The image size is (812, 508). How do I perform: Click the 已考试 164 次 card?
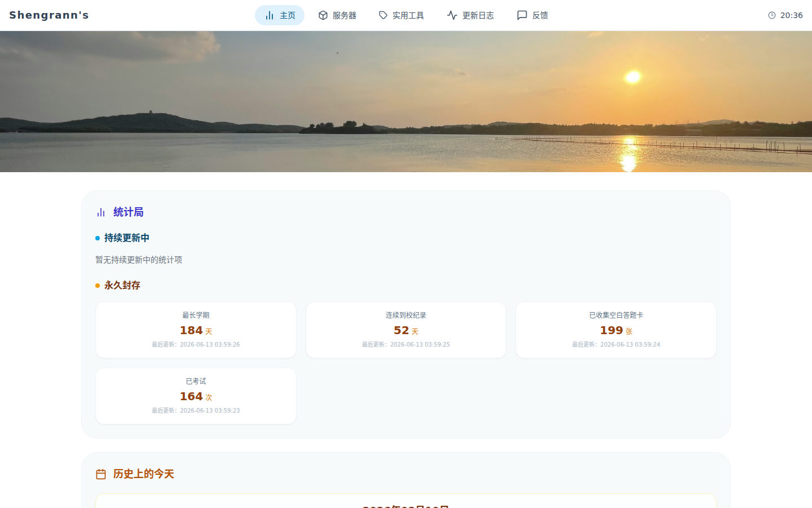click(196, 396)
